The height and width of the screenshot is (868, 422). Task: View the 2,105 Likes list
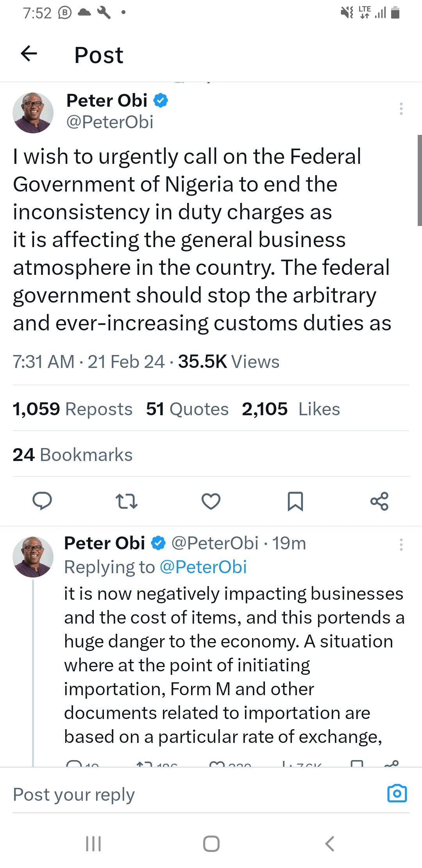(291, 409)
